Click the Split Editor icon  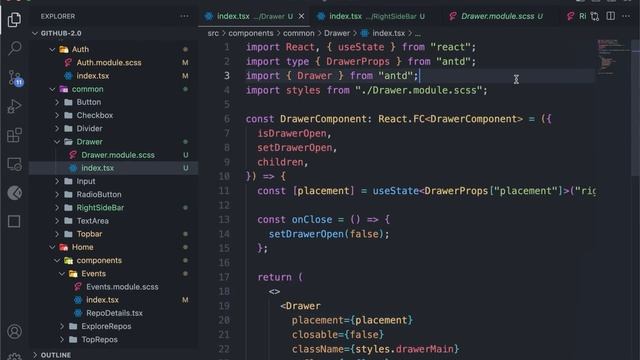pos(611,16)
